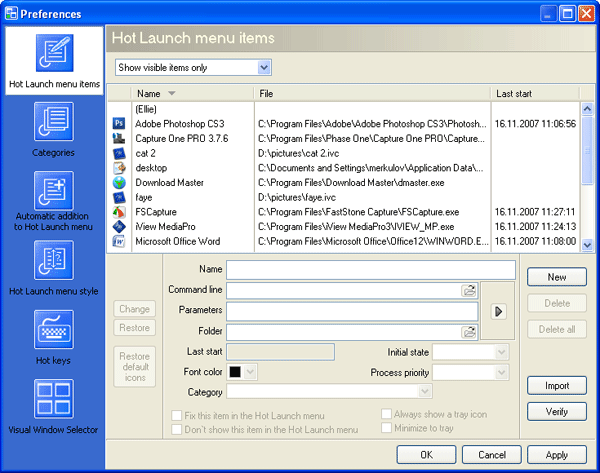Toggle Don't show this item in Hot Launch menu
The height and width of the screenshot is (473, 600).
[x=176, y=429]
